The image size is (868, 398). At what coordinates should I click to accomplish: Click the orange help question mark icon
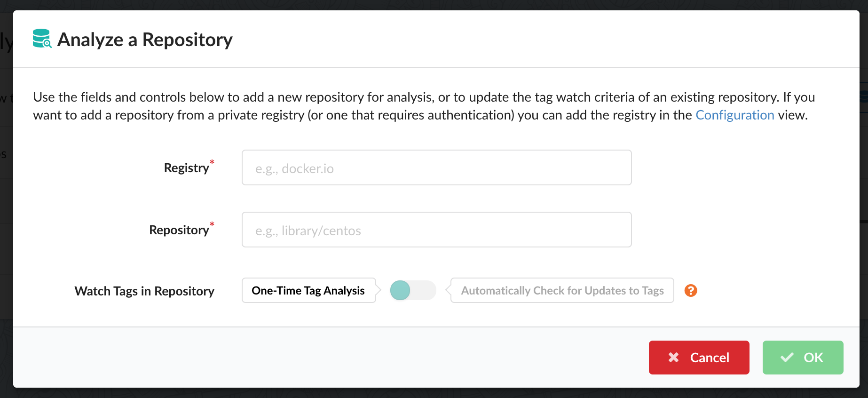(690, 291)
